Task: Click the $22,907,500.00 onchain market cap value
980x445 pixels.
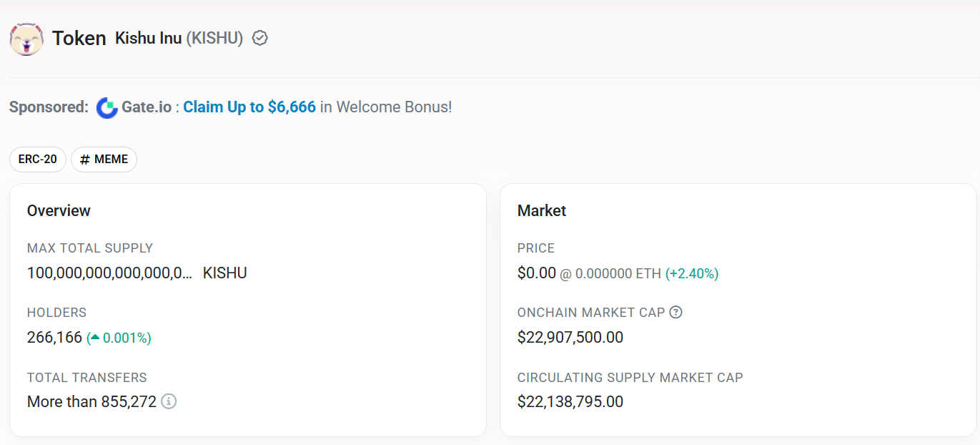Action: point(570,337)
